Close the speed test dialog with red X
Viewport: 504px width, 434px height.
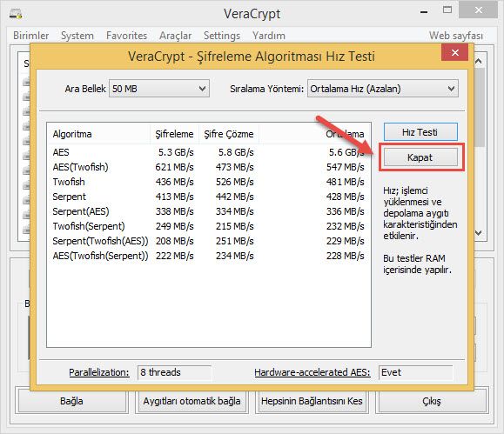pos(454,52)
